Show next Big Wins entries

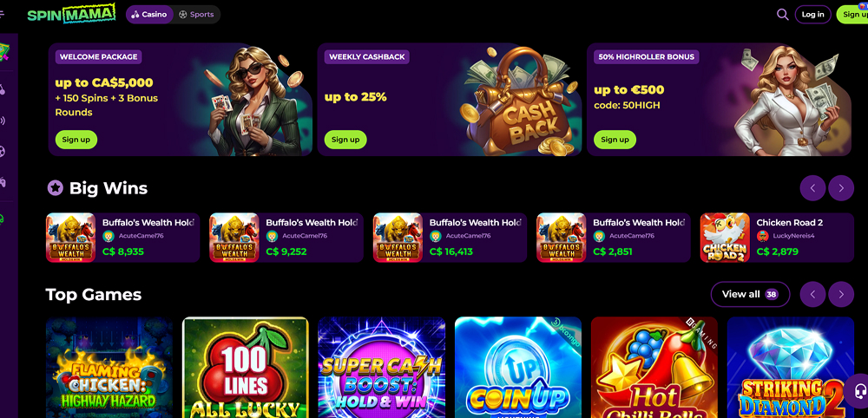coord(841,188)
